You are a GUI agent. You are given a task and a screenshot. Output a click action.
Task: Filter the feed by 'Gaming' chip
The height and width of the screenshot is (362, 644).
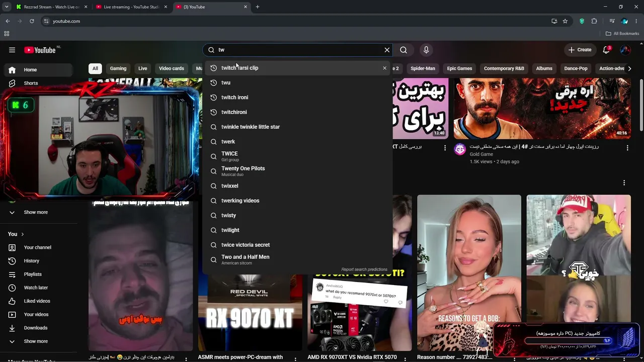click(x=118, y=68)
